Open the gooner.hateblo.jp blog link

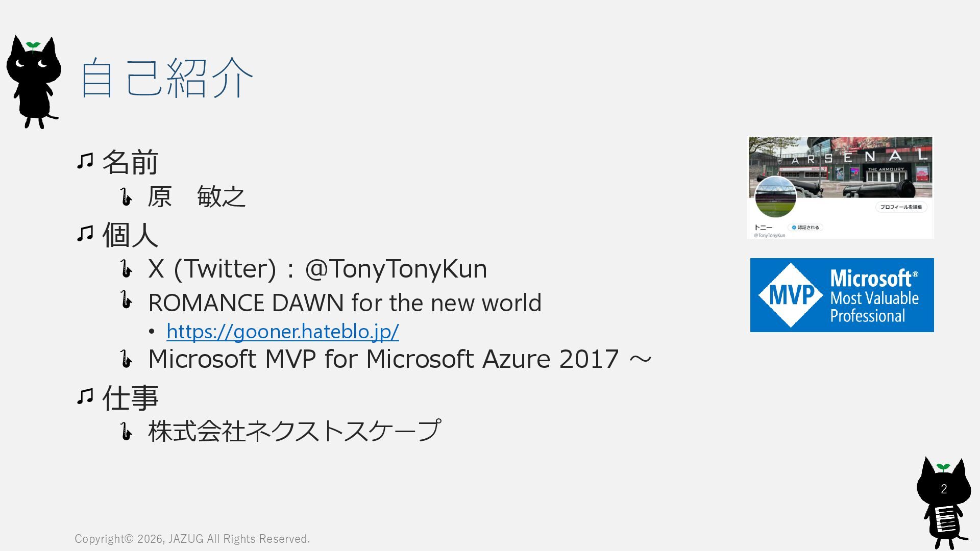tap(282, 332)
